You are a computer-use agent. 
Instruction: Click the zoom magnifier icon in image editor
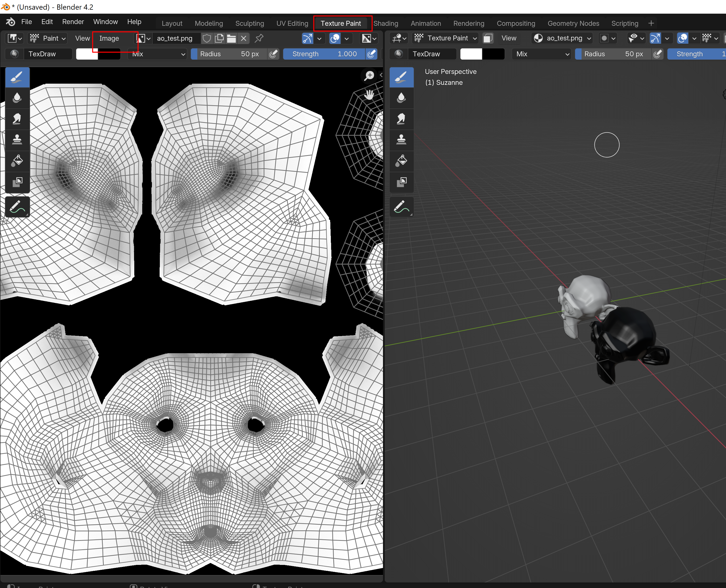[x=369, y=75]
